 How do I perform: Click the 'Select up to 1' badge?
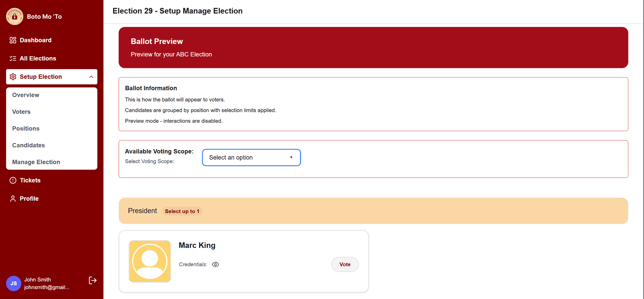[182, 211]
